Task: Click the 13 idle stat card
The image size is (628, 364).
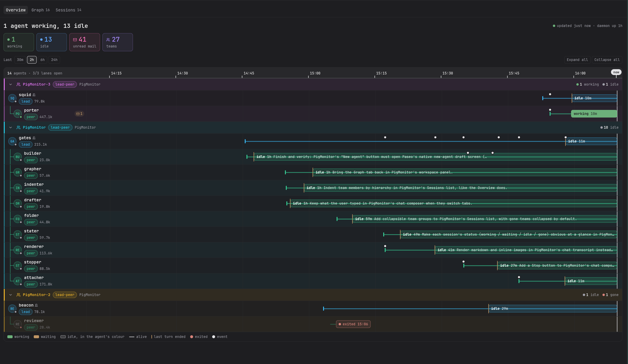Action: [52, 42]
